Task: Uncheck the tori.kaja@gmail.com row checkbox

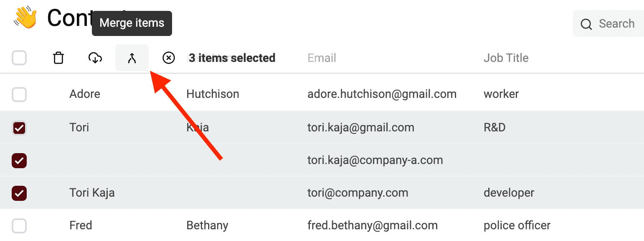Action: pyautogui.click(x=19, y=128)
